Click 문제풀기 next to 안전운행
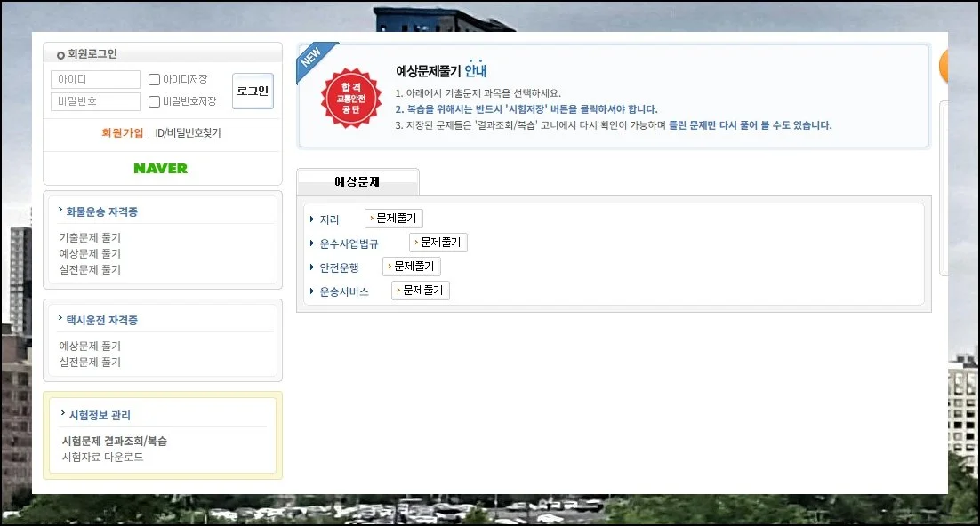The width and height of the screenshot is (980, 526). tap(411, 266)
